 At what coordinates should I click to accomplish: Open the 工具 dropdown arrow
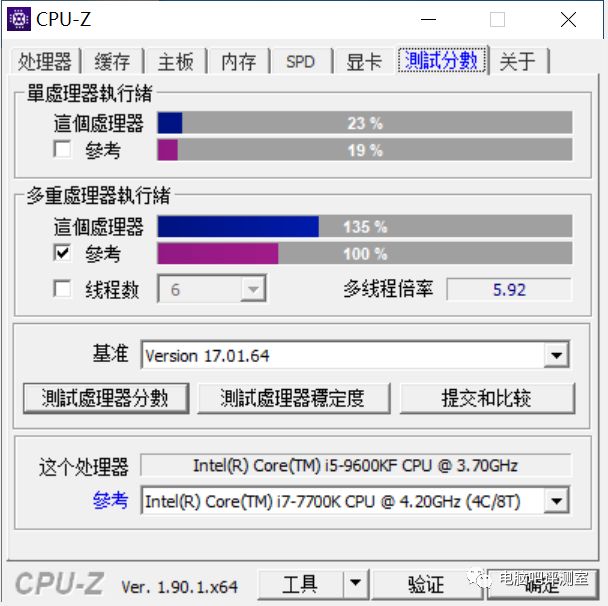click(356, 583)
